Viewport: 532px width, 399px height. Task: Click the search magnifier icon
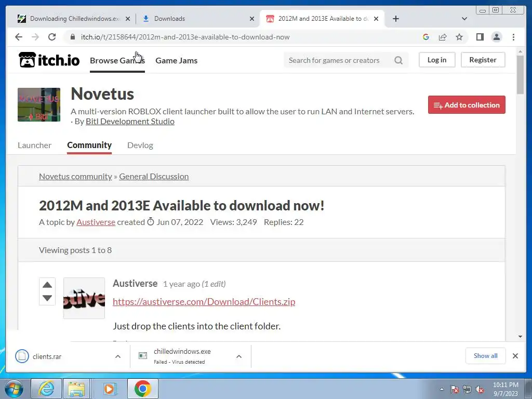coord(398,60)
